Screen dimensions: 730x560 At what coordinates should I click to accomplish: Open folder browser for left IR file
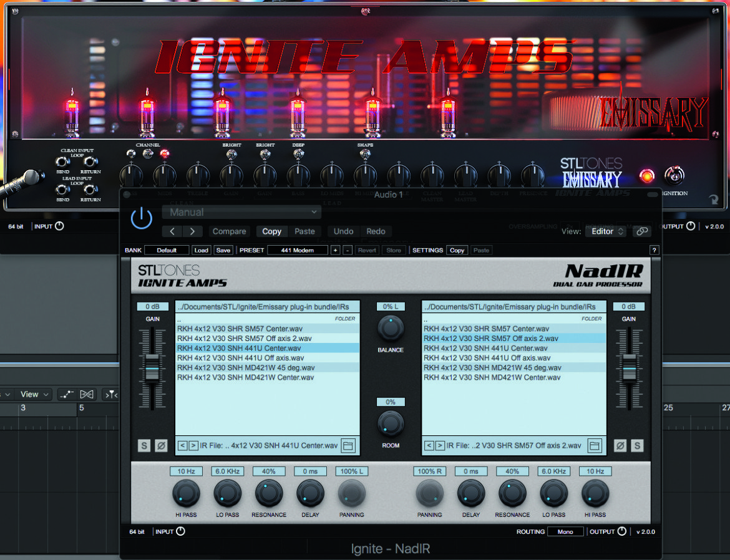[348, 445]
